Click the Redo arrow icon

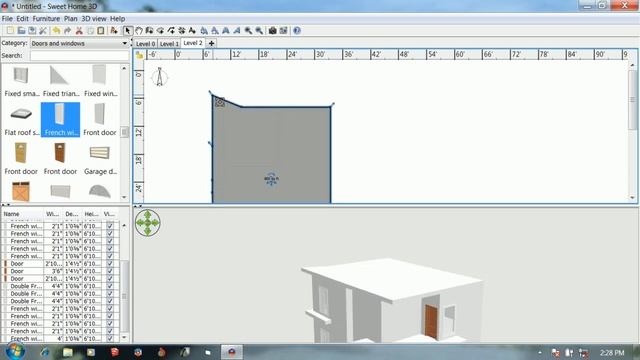pos(67,31)
